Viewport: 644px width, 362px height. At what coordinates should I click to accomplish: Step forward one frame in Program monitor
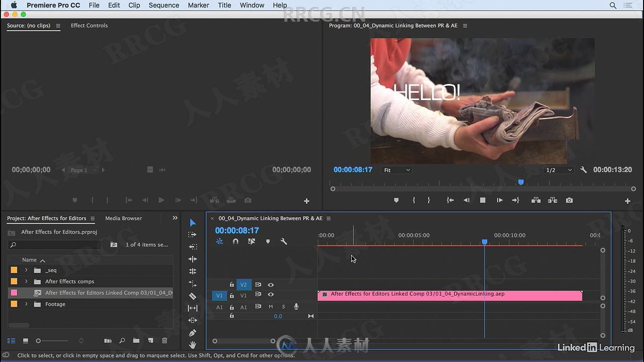[x=500, y=200]
